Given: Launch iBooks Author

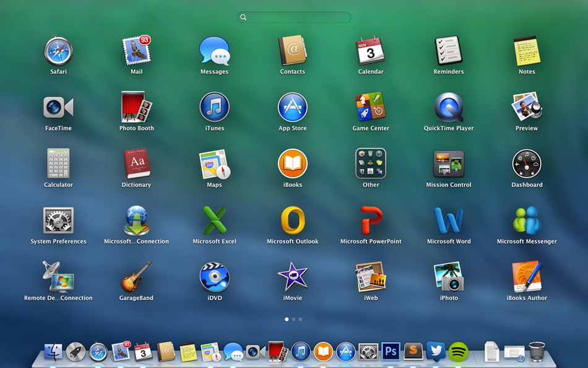Looking at the screenshot, I should tap(527, 277).
